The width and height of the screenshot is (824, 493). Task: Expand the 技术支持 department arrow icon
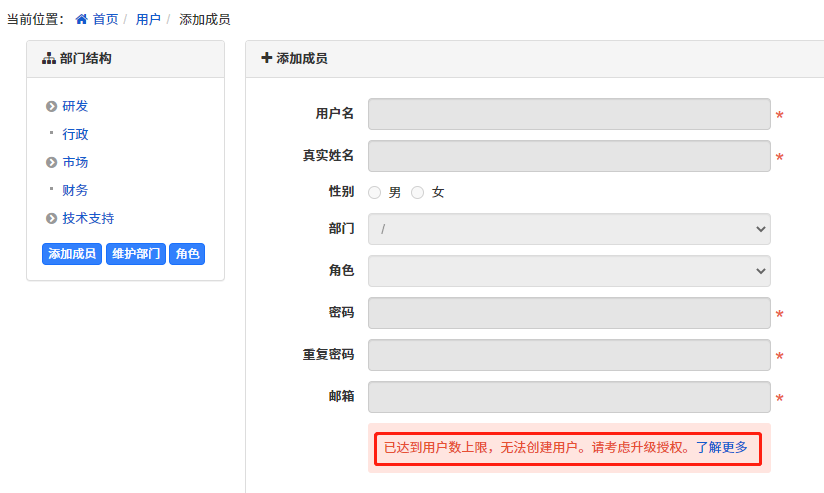point(51,219)
